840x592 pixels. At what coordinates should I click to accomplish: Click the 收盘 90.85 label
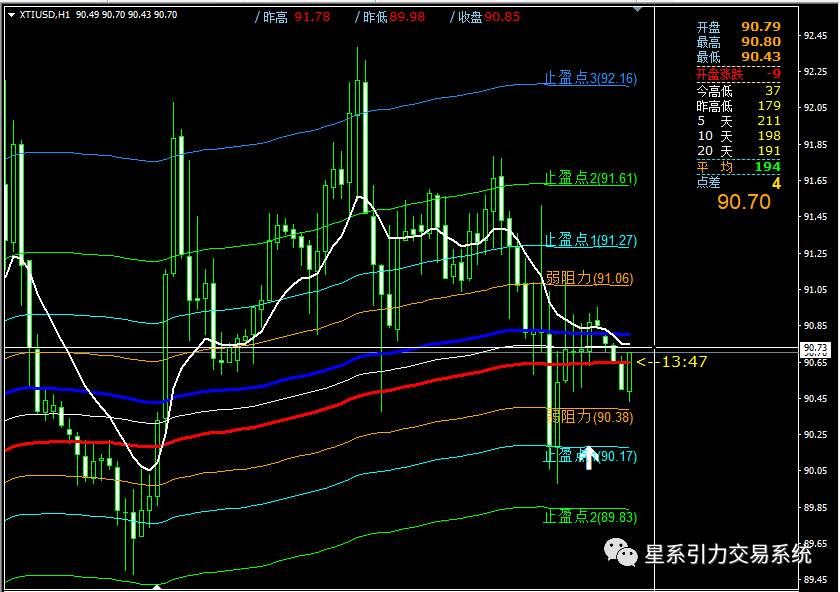tap(485, 17)
